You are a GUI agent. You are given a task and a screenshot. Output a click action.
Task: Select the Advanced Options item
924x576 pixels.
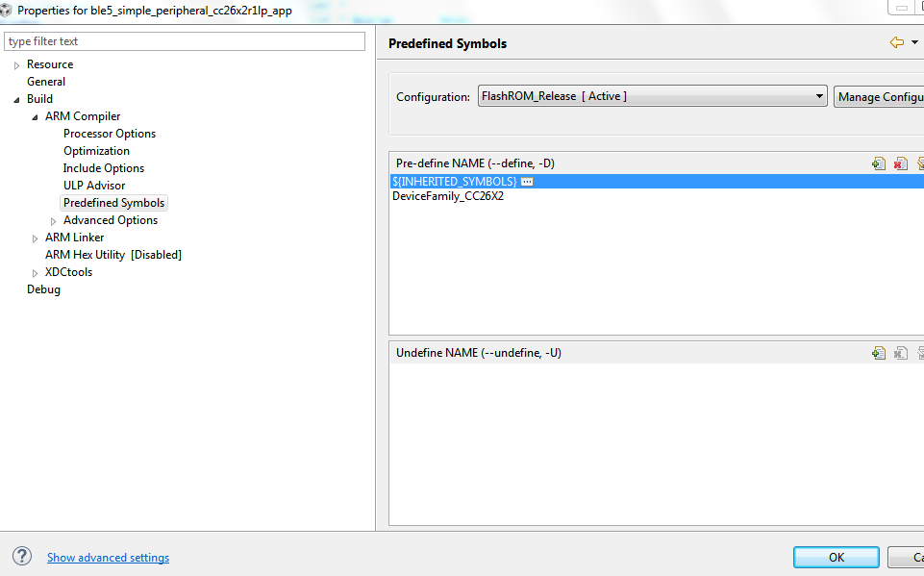point(111,220)
